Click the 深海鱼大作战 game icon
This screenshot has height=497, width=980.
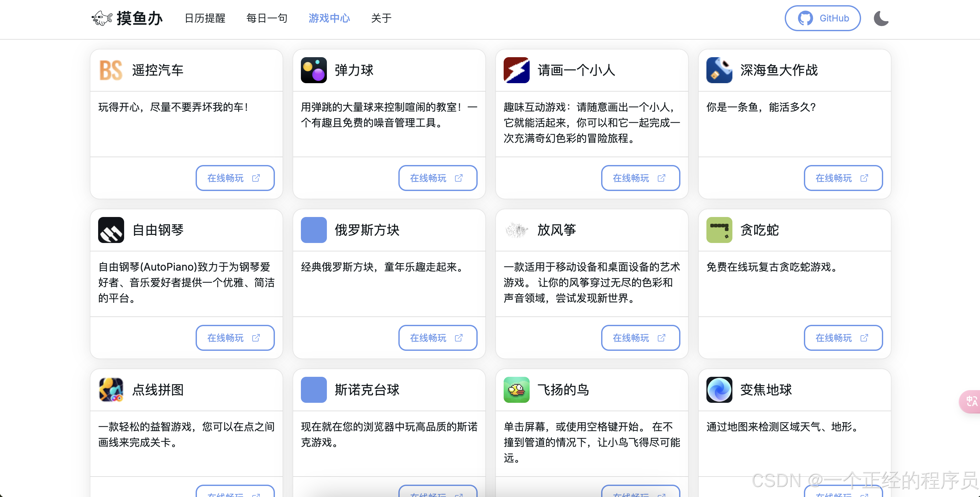(719, 70)
